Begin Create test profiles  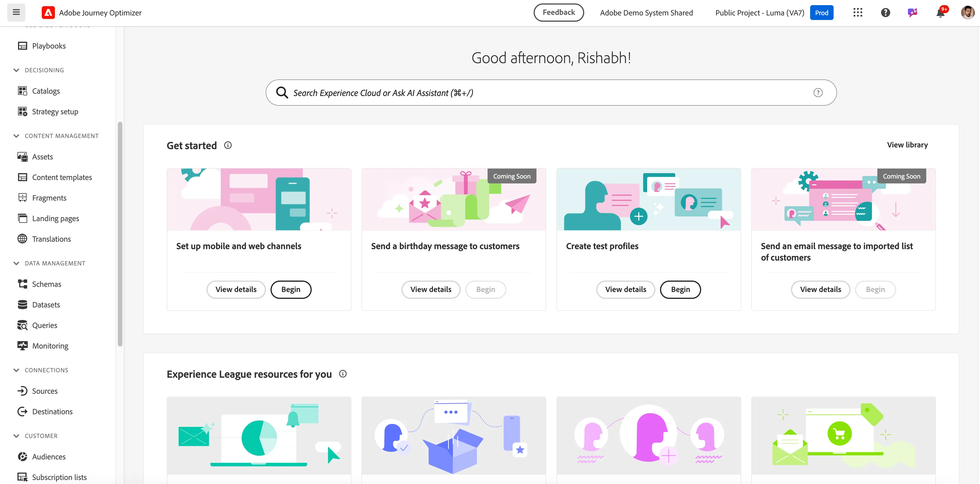tap(680, 289)
